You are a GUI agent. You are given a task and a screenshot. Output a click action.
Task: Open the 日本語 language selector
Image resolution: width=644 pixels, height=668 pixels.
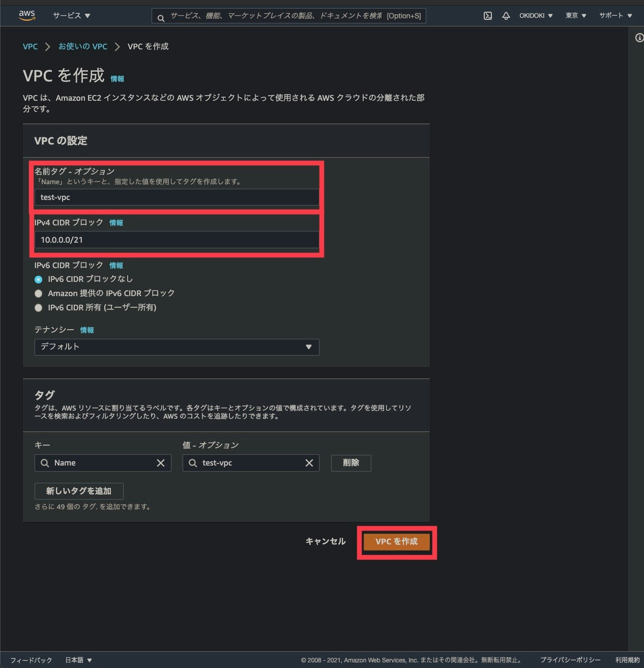(x=78, y=660)
